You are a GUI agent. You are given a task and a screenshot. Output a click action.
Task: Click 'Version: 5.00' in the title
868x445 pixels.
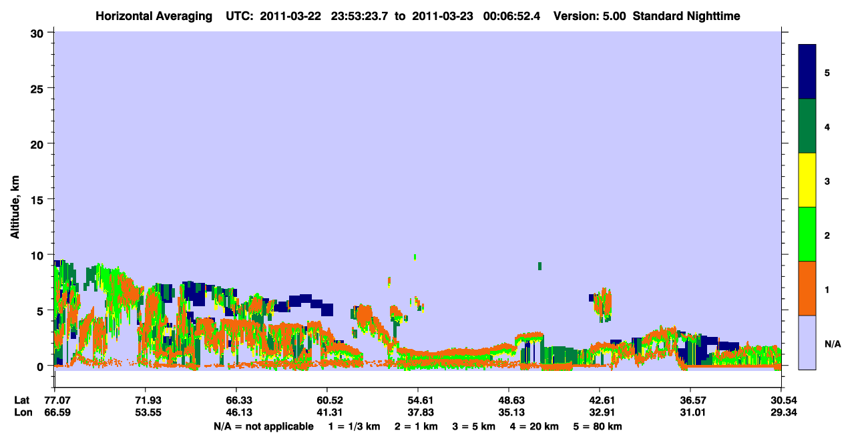coord(590,16)
